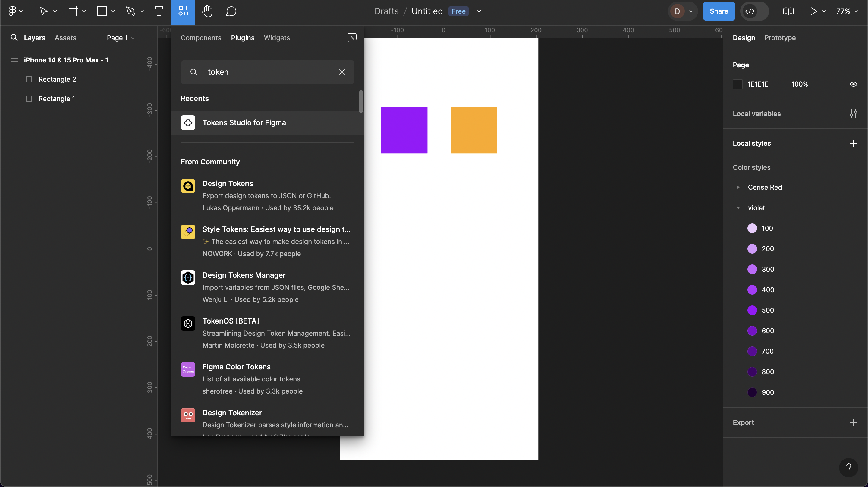Image resolution: width=868 pixels, height=487 pixels.
Task: Open Local variables settings icon
Action: [x=853, y=114]
